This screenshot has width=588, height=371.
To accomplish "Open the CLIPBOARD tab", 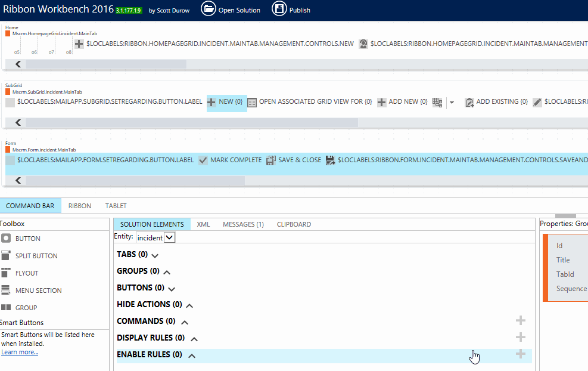I will (x=294, y=224).
